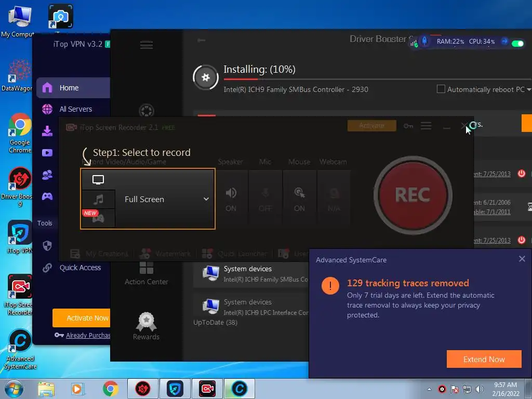Select the download servers icon in iTop VPN
Screen dimensions: 532x399
coord(47,131)
